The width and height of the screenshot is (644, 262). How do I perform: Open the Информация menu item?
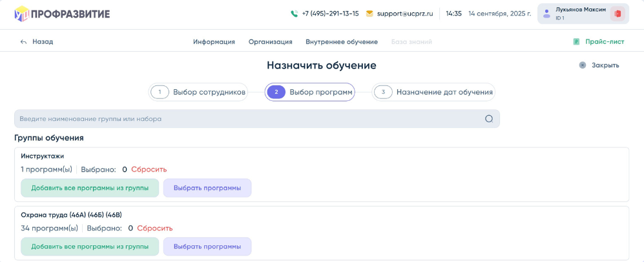214,42
